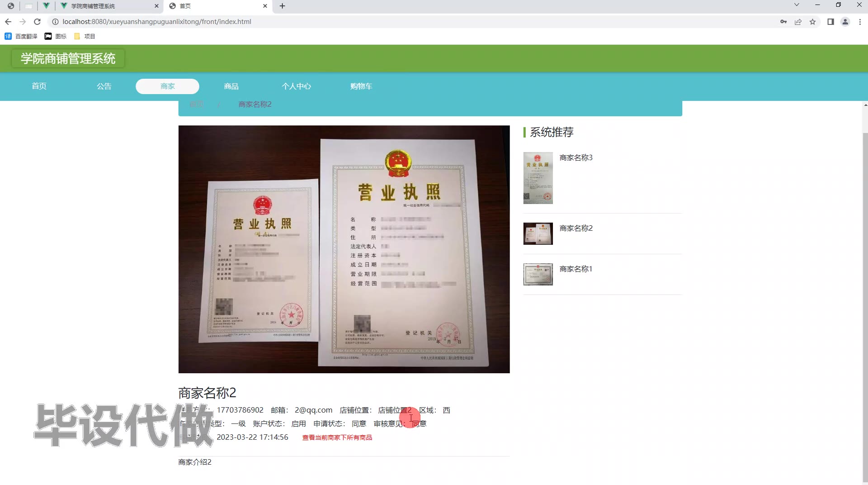Expand the tab search dropdown arrow
This screenshot has width=868, height=485.
[x=797, y=5]
